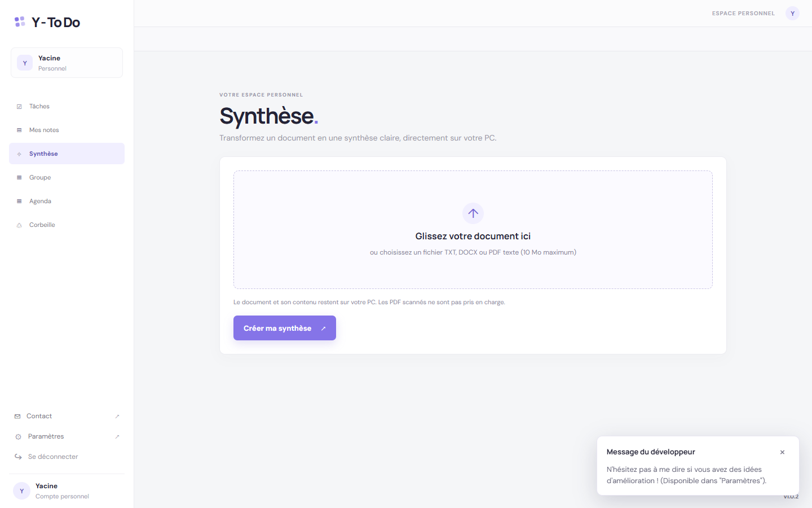Image resolution: width=812 pixels, height=508 pixels.
Task: Open the Yacine Personnel workspace selector
Action: click(67, 63)
